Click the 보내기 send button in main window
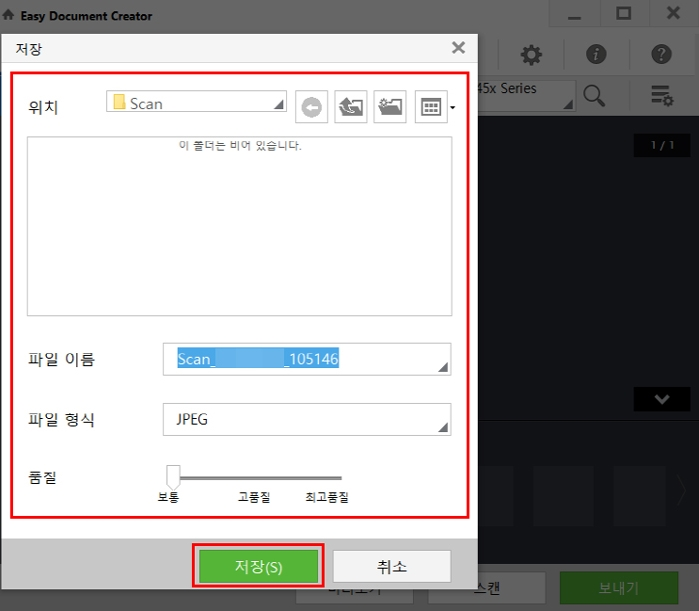The height and width of the screenshot is (611, 699). [619, 588]
